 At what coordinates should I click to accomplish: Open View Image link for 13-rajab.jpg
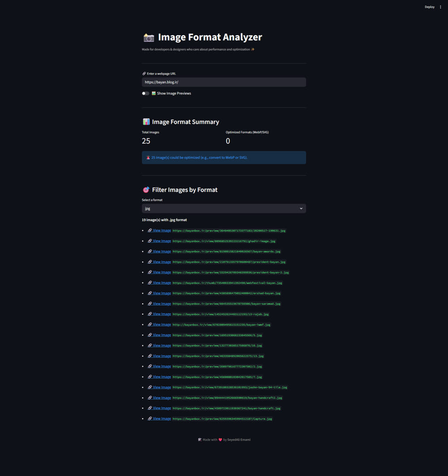[x=159, y=314]
